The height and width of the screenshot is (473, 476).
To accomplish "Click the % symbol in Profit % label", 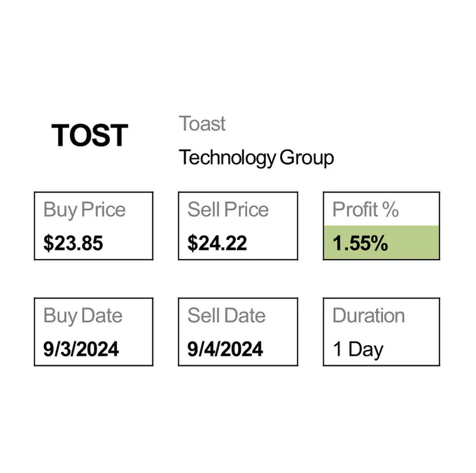I will tap(391, 209).
